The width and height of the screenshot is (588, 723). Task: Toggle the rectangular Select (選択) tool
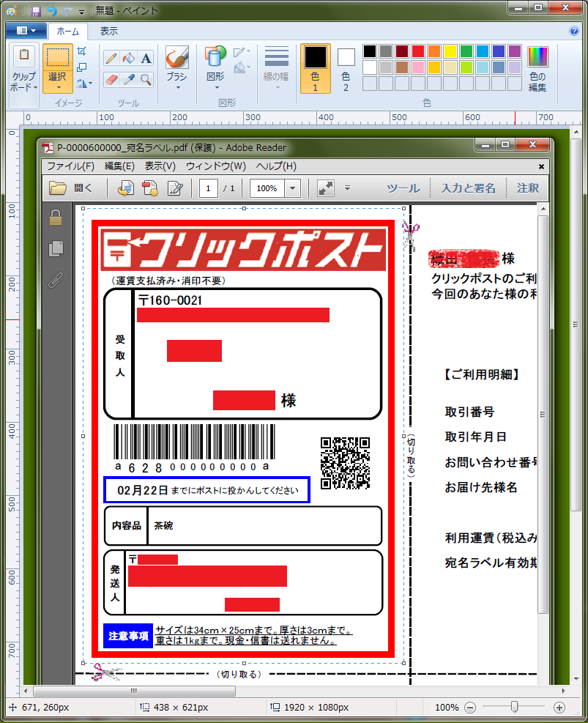coord(58,58)
